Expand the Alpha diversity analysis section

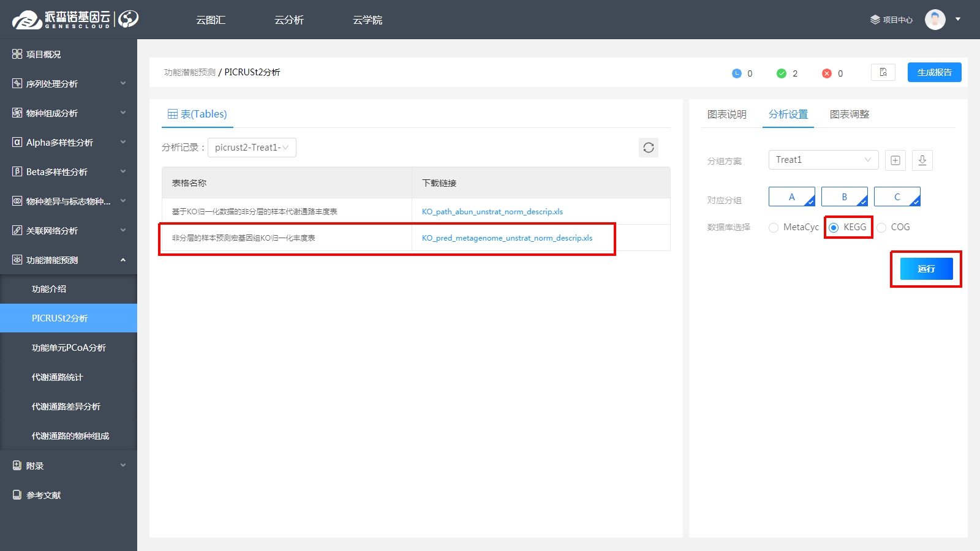click(123, 142)
